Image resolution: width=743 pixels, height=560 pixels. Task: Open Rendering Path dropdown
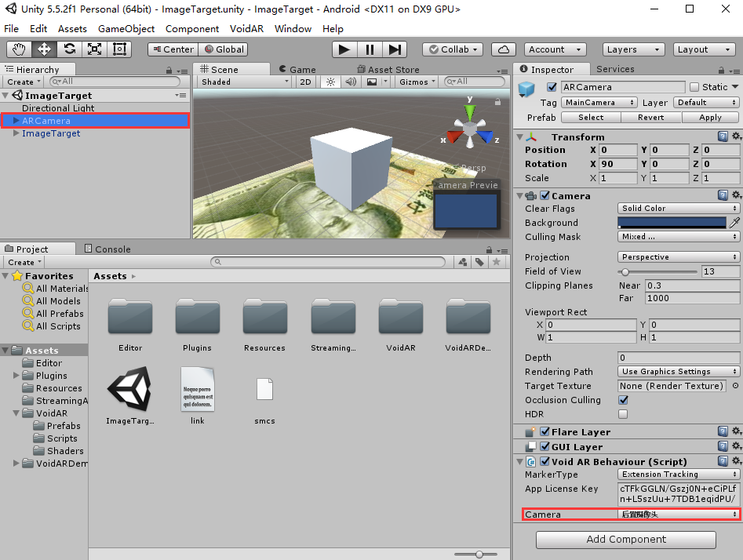(679, 372)
